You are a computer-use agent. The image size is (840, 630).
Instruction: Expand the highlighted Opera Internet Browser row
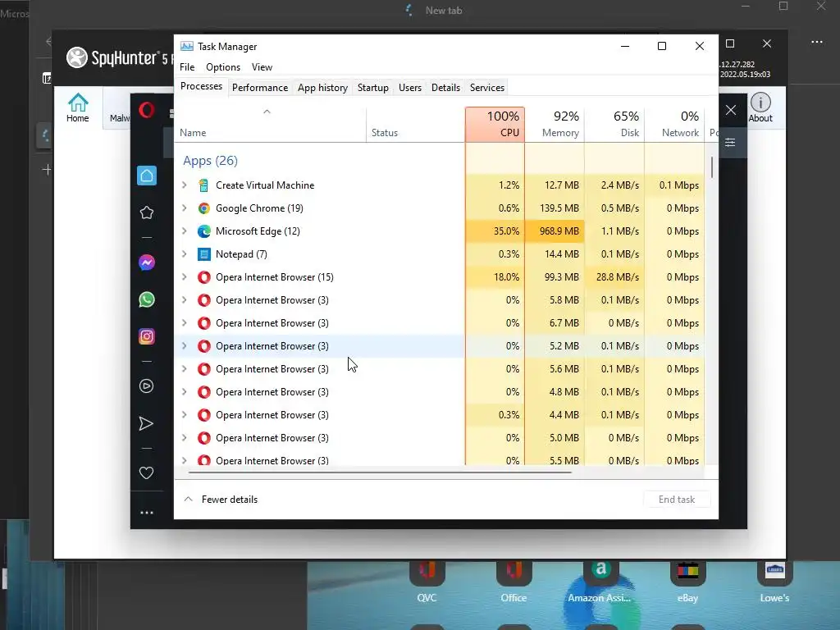(185, 346)
